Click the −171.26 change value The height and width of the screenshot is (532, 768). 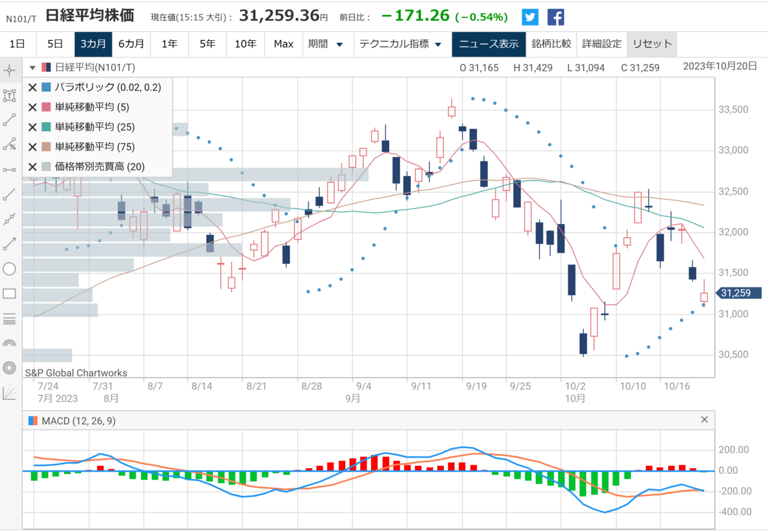point(415,16)
